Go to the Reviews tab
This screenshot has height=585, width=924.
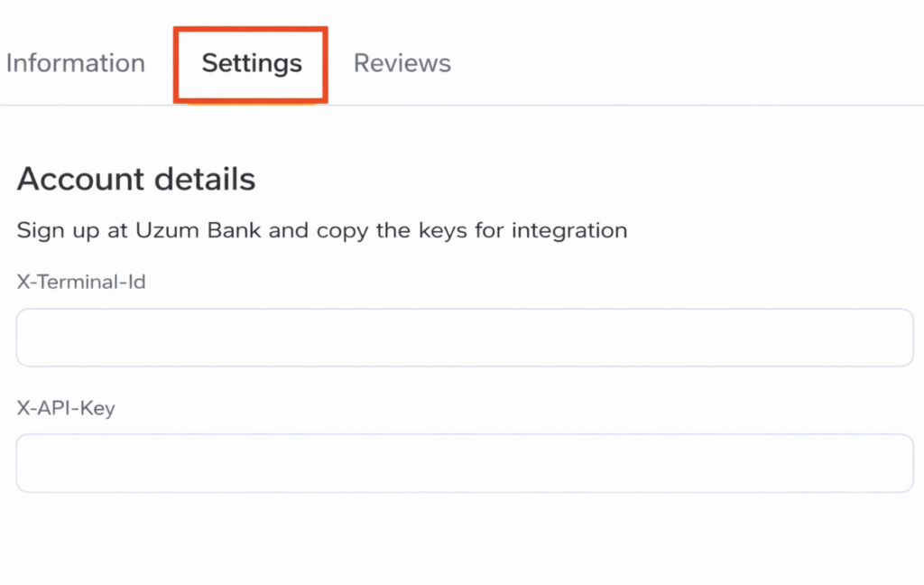pos(402,63)
